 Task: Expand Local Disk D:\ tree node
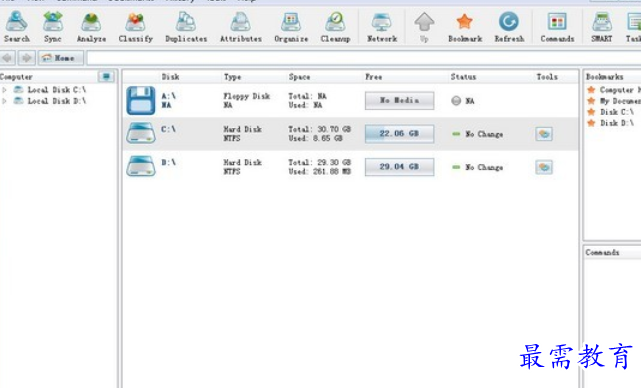pos(4,101)
